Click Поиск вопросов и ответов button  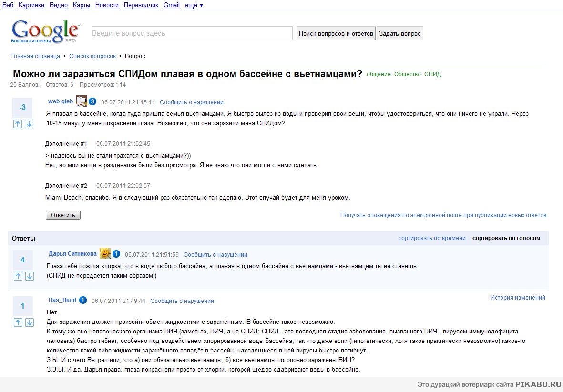pos(336,34)
